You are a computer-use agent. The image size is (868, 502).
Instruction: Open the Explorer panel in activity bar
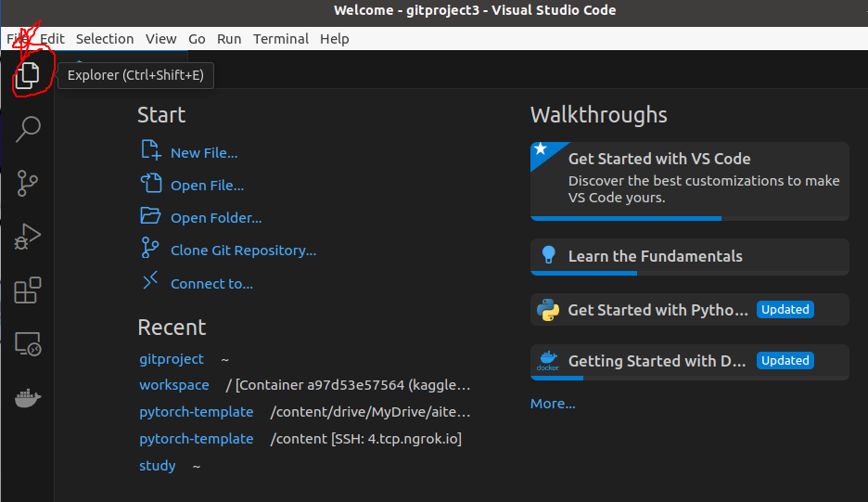pyautogui.click(x=27, y=75)
